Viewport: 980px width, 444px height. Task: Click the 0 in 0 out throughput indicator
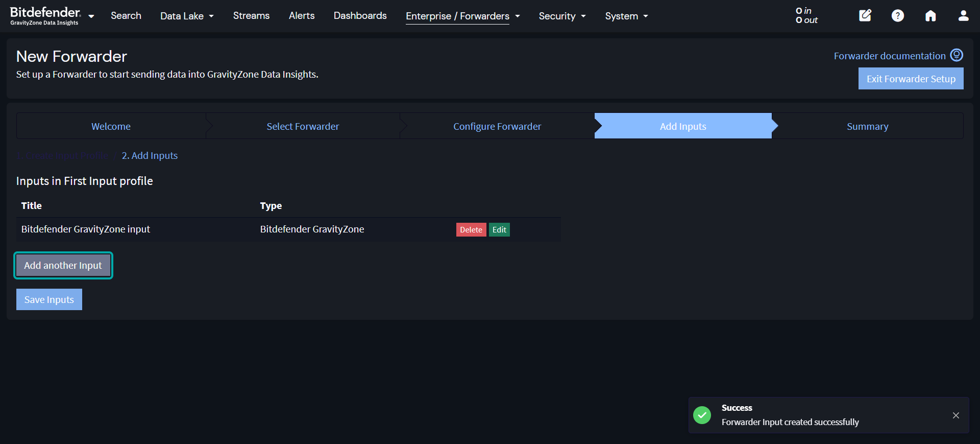point(806,15)
